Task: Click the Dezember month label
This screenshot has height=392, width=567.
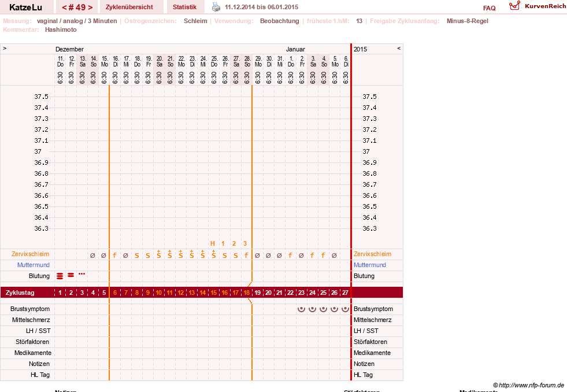Action: click(x=69, y=49)
